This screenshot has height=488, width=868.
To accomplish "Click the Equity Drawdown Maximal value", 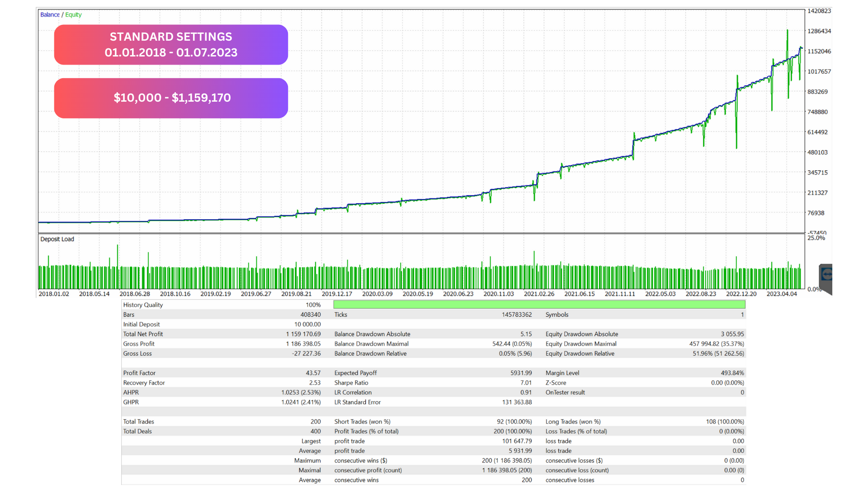I will [x=716, y=344].
